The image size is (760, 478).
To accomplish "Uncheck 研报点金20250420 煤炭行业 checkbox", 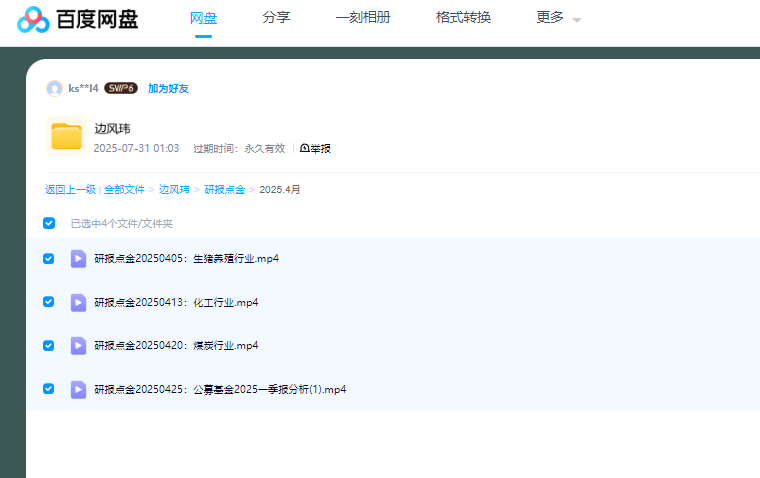I will (49, 345).
